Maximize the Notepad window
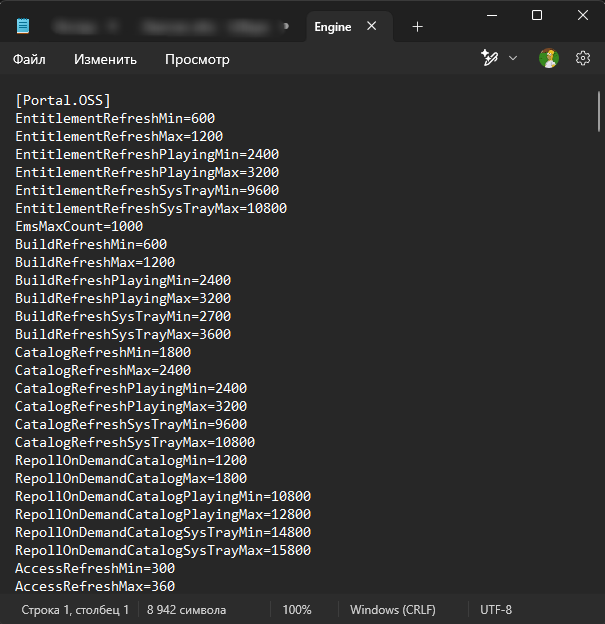The height and width of the screenshot is (624, 605). point(537,15)
